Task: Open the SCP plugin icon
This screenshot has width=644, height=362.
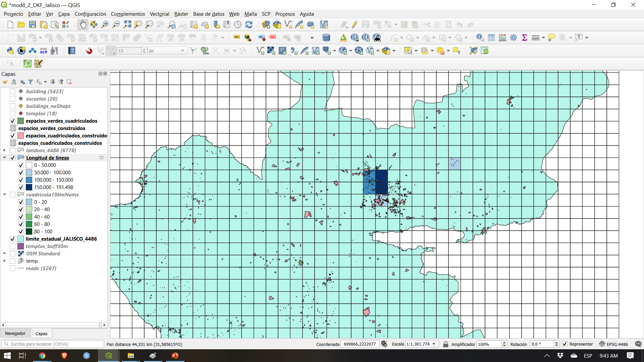Action: 44,51
